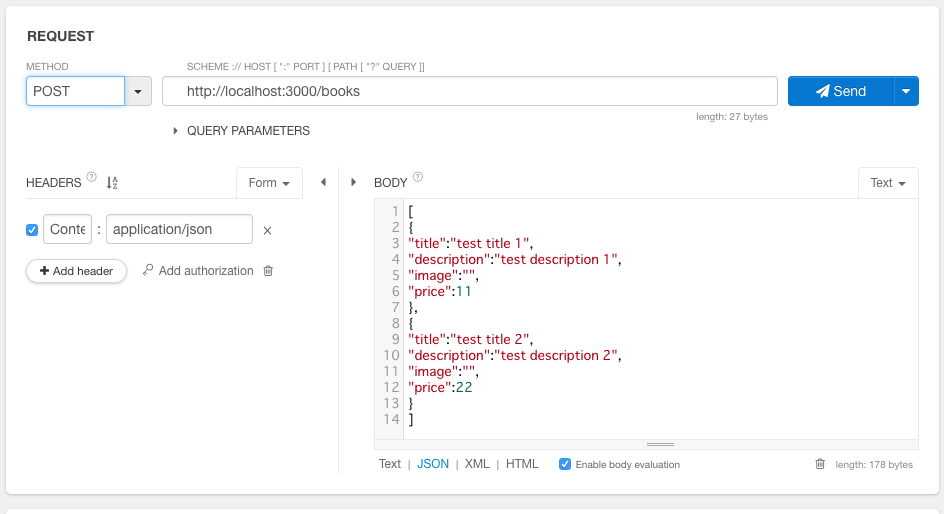Uncheck the Content-Type header checkbox
This screenshot has height=514, width=944.
32,230
